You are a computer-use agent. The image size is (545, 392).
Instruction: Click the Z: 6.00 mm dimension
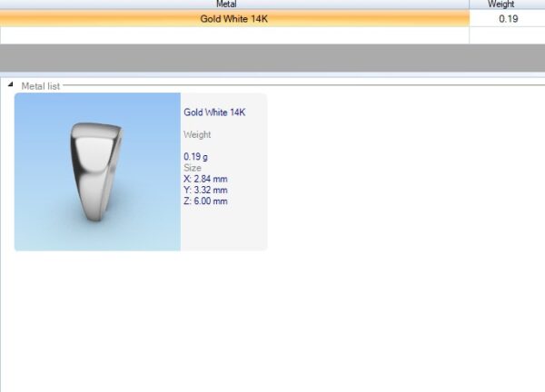click(205, 201)
